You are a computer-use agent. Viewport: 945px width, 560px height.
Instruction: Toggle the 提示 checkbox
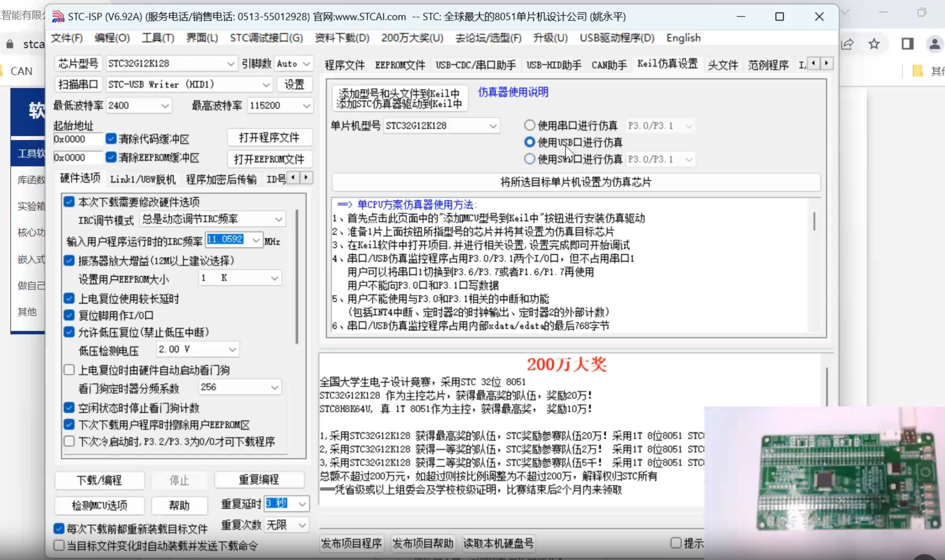[676, 543]
